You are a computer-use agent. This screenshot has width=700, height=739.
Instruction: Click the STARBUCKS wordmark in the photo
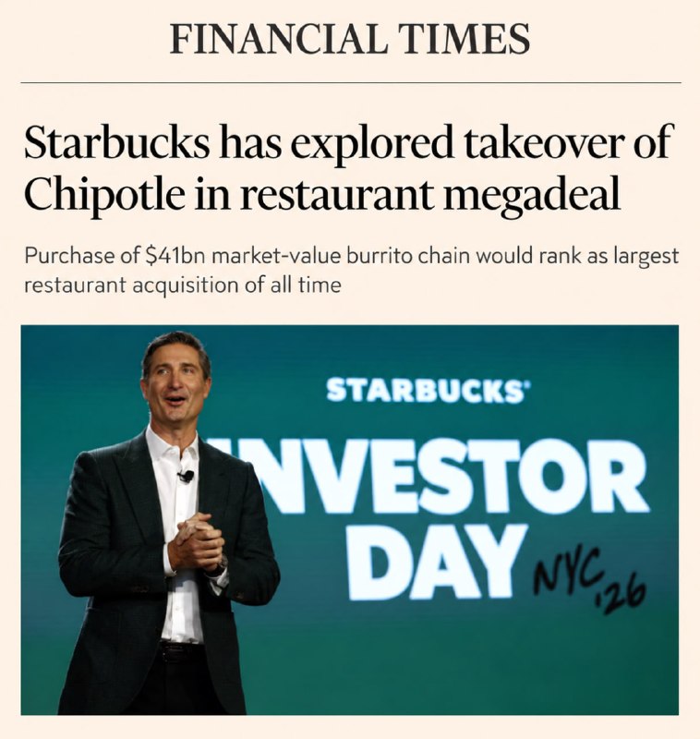click(x=426, y=391)
